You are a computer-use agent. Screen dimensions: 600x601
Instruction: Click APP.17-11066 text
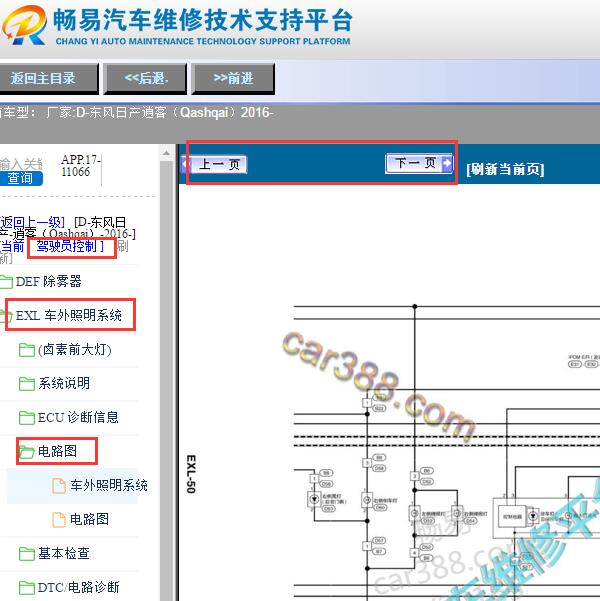(x=81, y=166)
